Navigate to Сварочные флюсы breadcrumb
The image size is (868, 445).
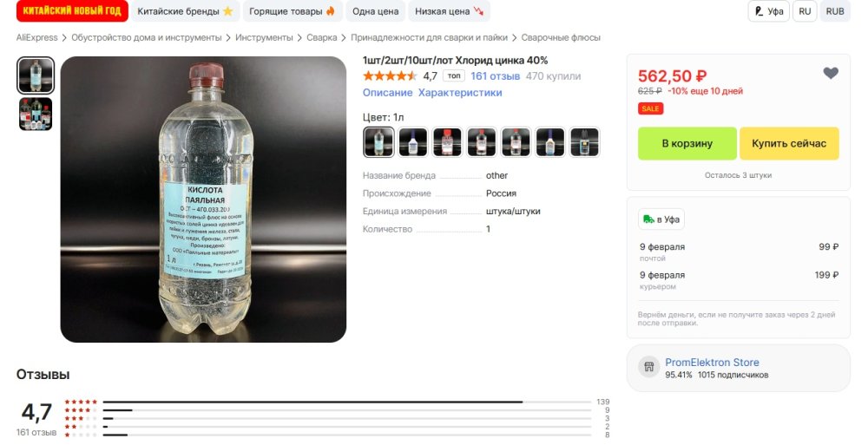click(561, 38)
